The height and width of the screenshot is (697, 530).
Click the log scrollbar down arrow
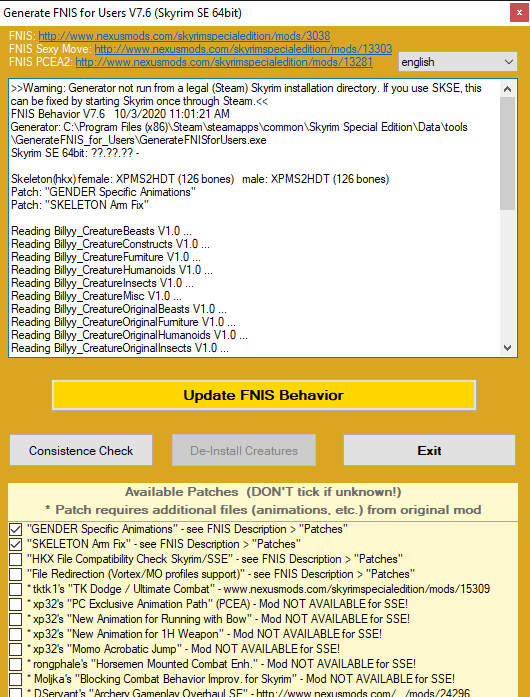(508, 348)
